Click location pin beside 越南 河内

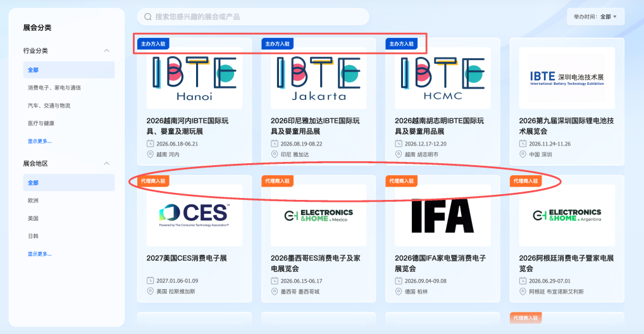150,154
